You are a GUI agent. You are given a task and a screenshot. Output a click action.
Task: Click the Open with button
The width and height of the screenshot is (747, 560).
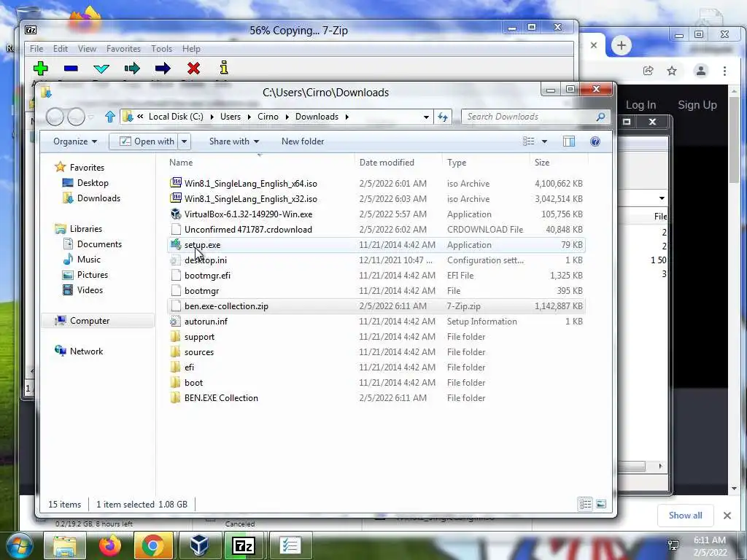pyautogui.click(x=144, y=141)
